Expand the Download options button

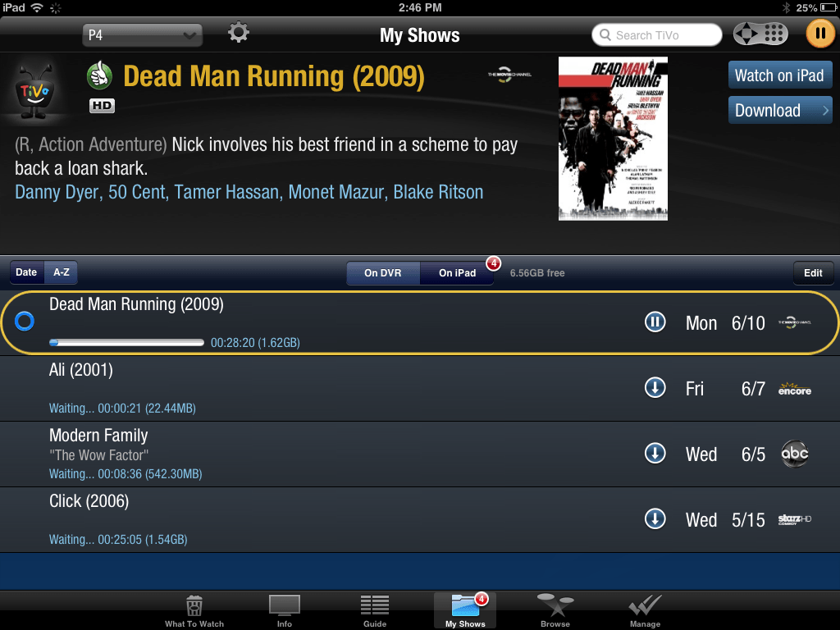779,111
